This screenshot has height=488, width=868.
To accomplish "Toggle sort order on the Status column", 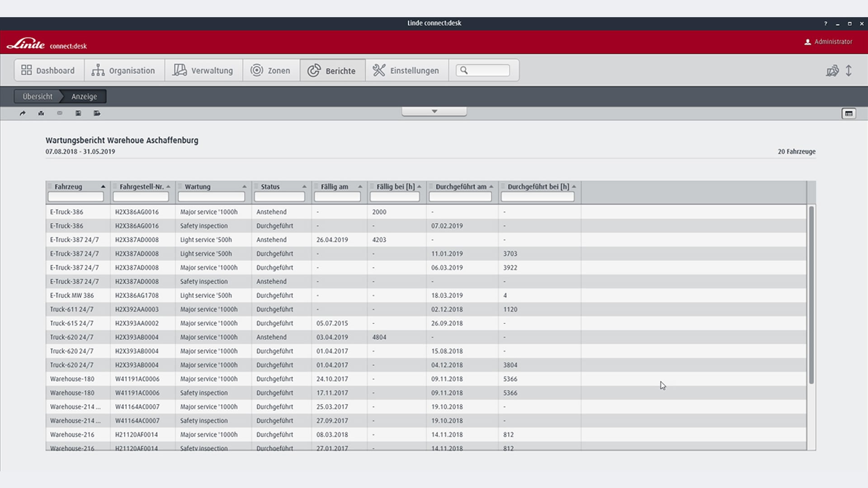I will point(304,186).
